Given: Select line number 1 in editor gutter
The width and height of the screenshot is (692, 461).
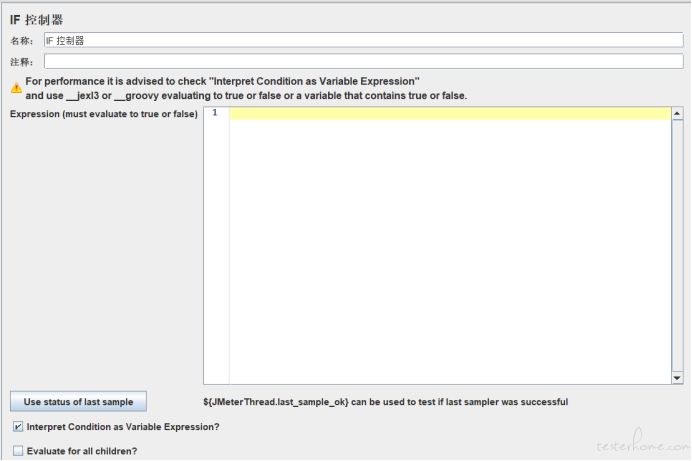Looking at the screenshot, I should (x=215, y=113).
